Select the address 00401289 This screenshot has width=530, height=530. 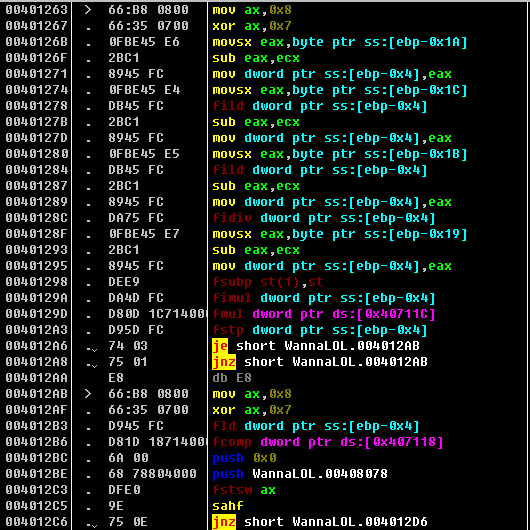(x=37, y=202)
